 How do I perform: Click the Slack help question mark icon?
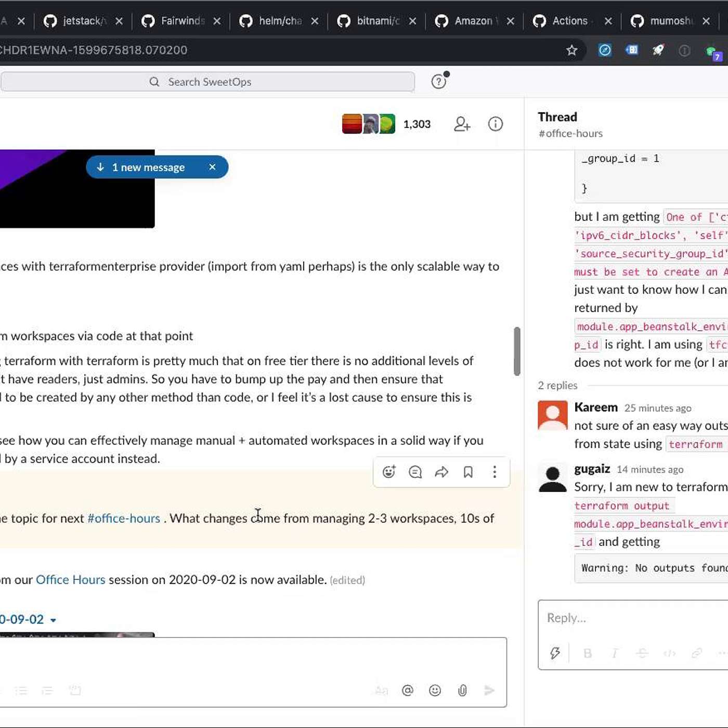439,82
